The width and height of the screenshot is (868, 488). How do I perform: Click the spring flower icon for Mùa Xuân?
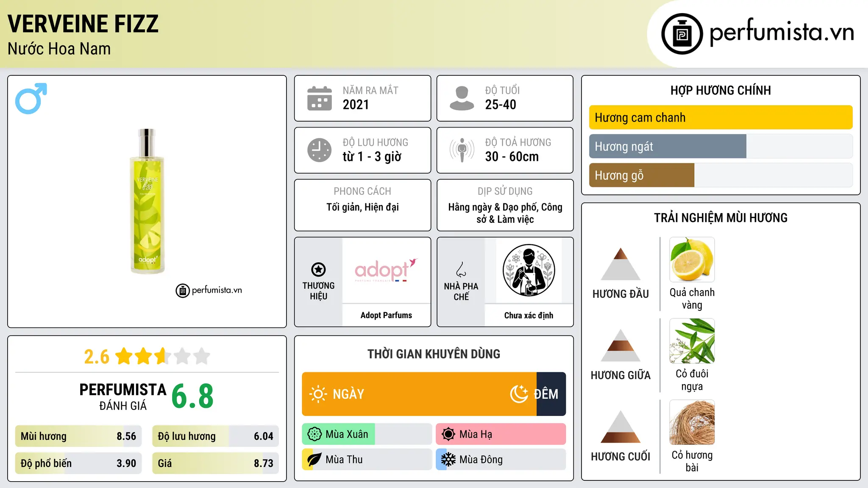click(x=314, y=434)
